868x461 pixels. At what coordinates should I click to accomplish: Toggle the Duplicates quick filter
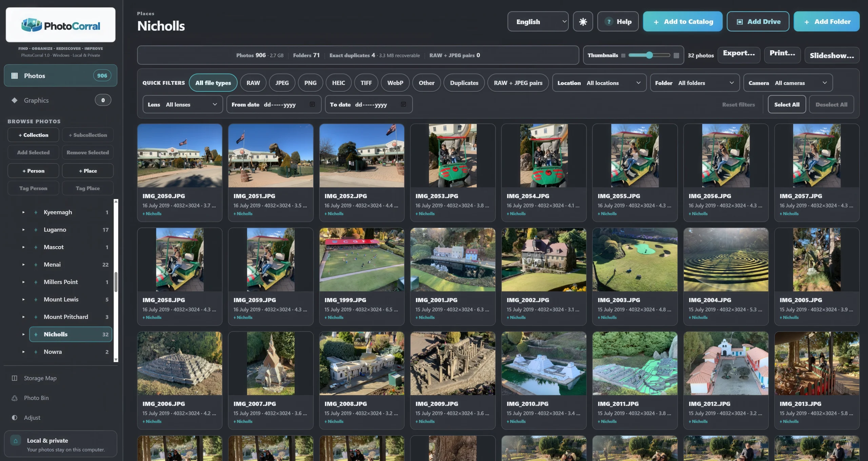pos(464,83)
